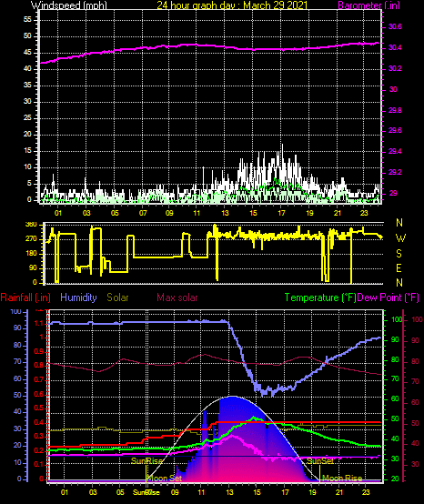Click hour 17 on the windspeed time axis

[281, 213]
